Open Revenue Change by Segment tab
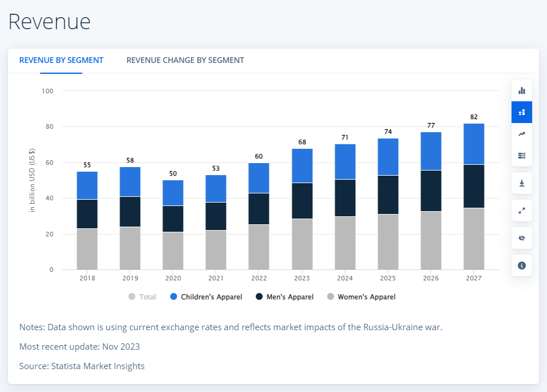This screenshot has height=392, width=547. (x=185, y=60)
